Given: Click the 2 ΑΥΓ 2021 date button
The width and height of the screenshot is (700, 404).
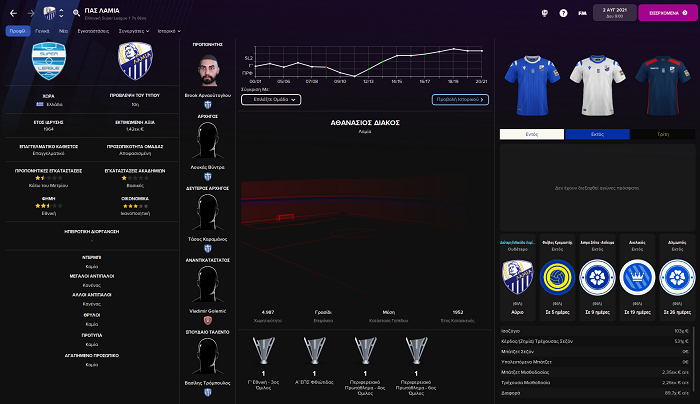Looking at the screenshot, I should (614, 12).
